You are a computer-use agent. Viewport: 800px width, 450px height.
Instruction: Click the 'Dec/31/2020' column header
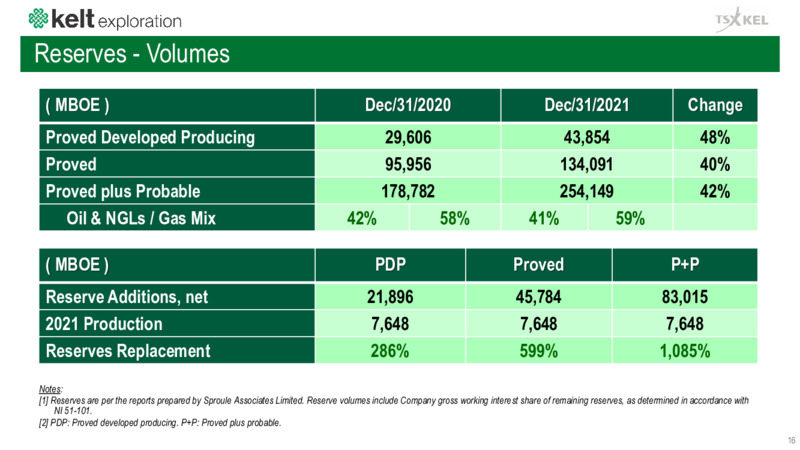408,105
